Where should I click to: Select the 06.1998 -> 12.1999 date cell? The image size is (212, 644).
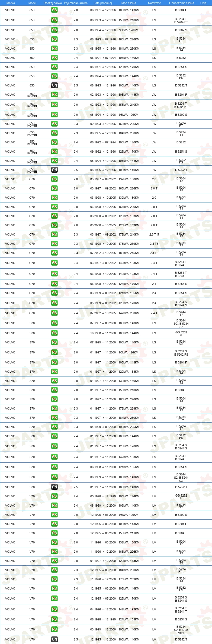click(103, 619)
